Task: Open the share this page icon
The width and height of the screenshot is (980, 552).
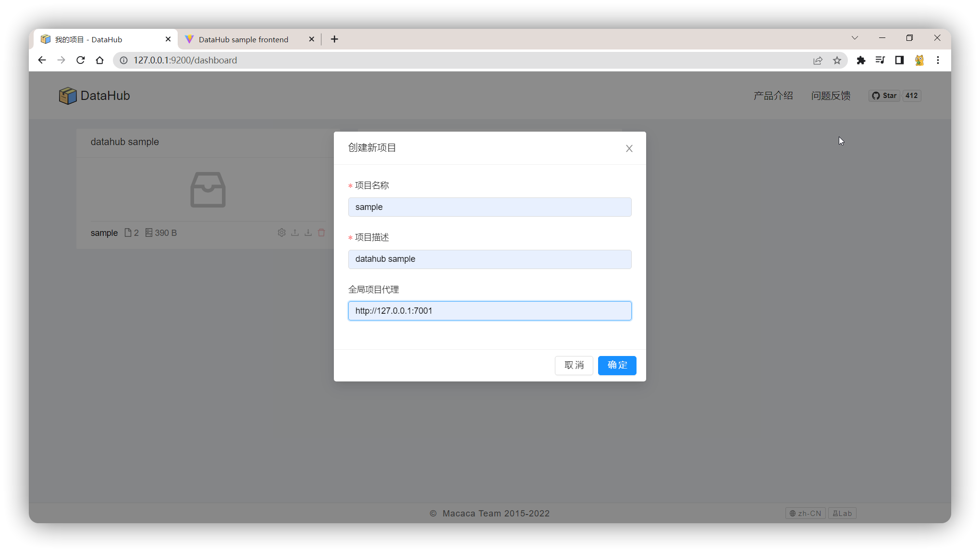Action: (x=818, y=60)
